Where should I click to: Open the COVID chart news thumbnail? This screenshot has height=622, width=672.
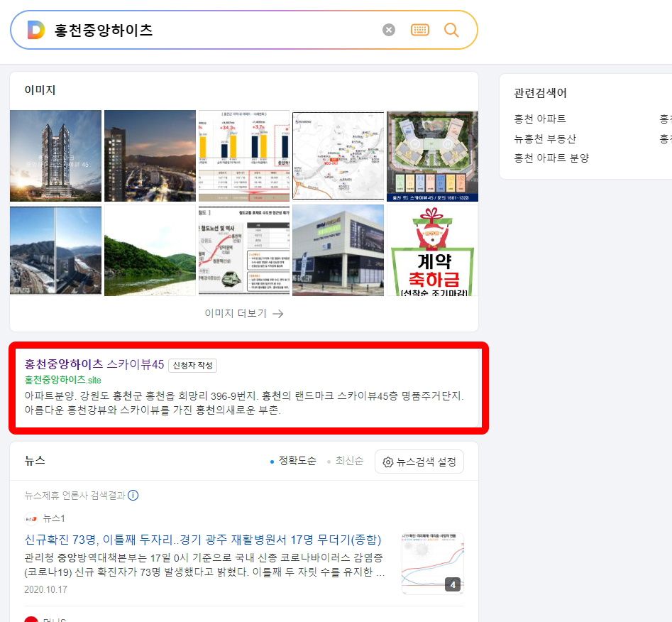pos(433,564)
